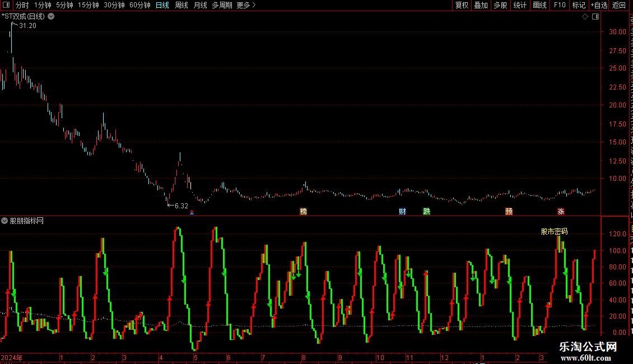The height and width of the screenshot is (364, 633).
Task: Click the 预 forecast event marker
Action: (509, 212)
